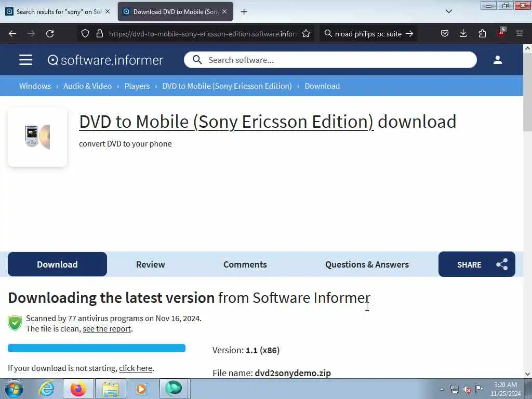Open the tracking protection shield icon
532x399 pixels.
(x=85, y=34)
